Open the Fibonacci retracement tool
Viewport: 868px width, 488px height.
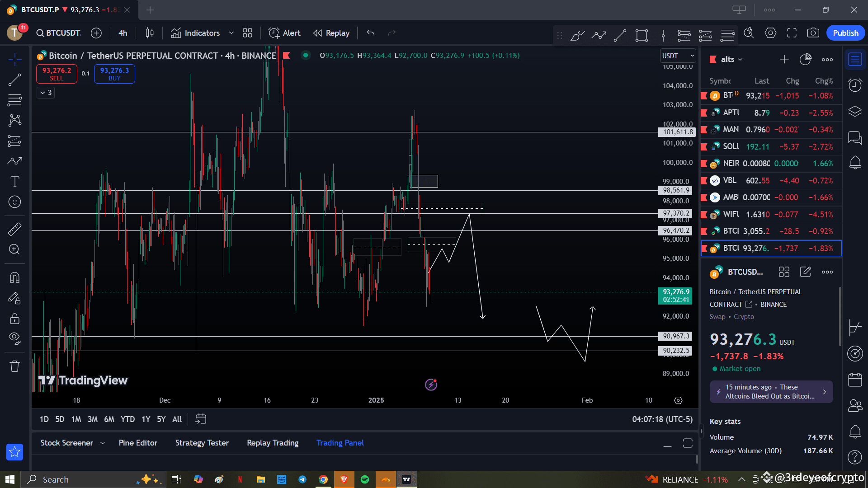(x=15, y=100)
